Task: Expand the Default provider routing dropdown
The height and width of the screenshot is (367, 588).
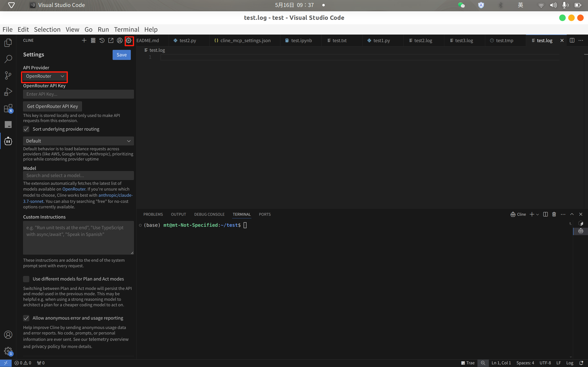Action: pyautogui.click(x=78, y=141)
